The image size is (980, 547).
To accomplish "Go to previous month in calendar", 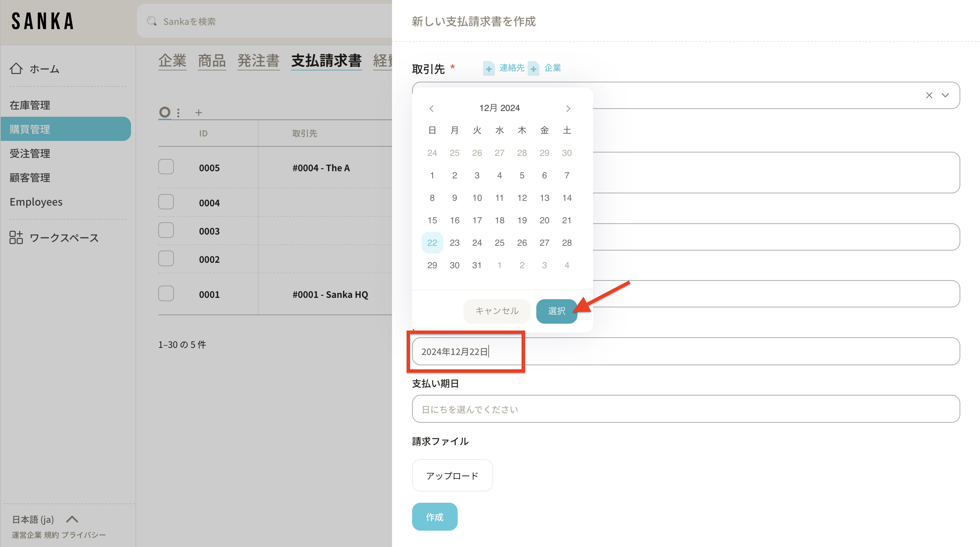I will point(431,109).
